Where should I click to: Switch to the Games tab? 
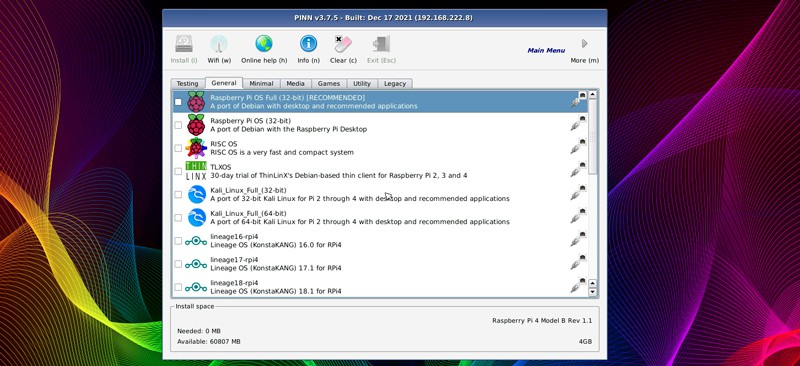329,84
